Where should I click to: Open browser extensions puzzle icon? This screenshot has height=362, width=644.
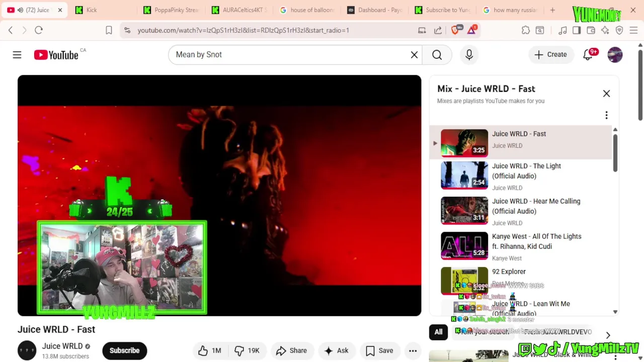coord(526,30)
